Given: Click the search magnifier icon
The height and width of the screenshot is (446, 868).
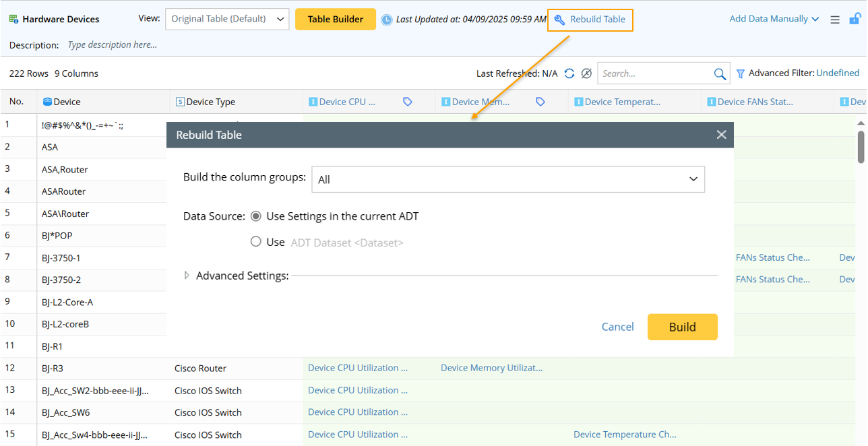Looking at the screenshot, I should tap(720, 73).
